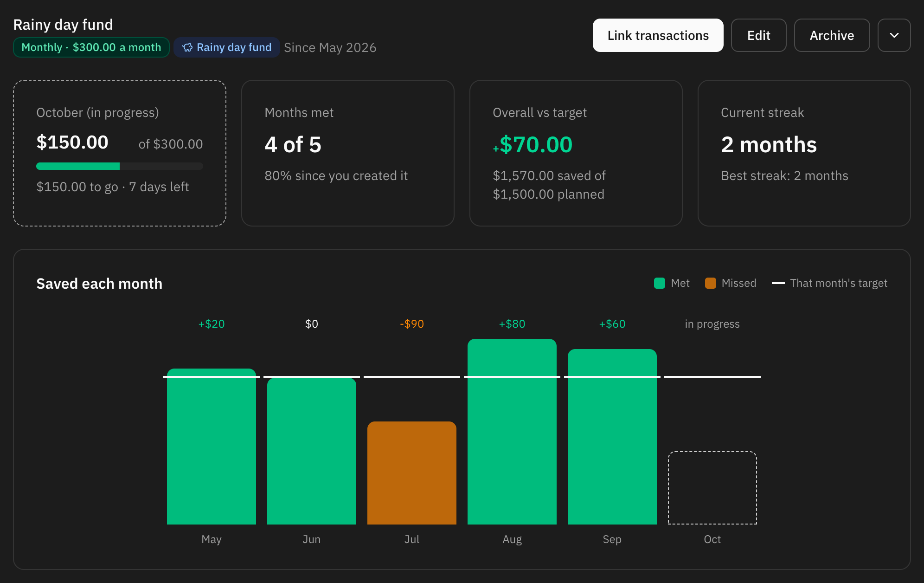Select the August bar in chart

click(x=512, y=432)
